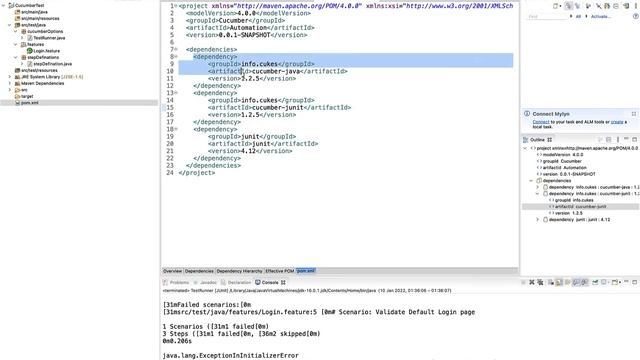Collapse dependencies node in Outline
The width and height of the screenshot is (640, 360).
pyautogui.click(x=531, y=181)
